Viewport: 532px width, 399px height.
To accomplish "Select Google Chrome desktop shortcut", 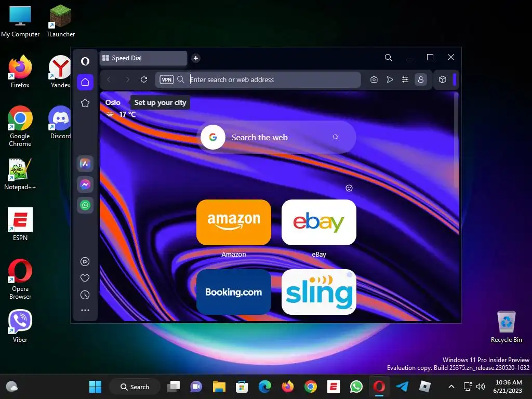I will (x=20, y=126).
